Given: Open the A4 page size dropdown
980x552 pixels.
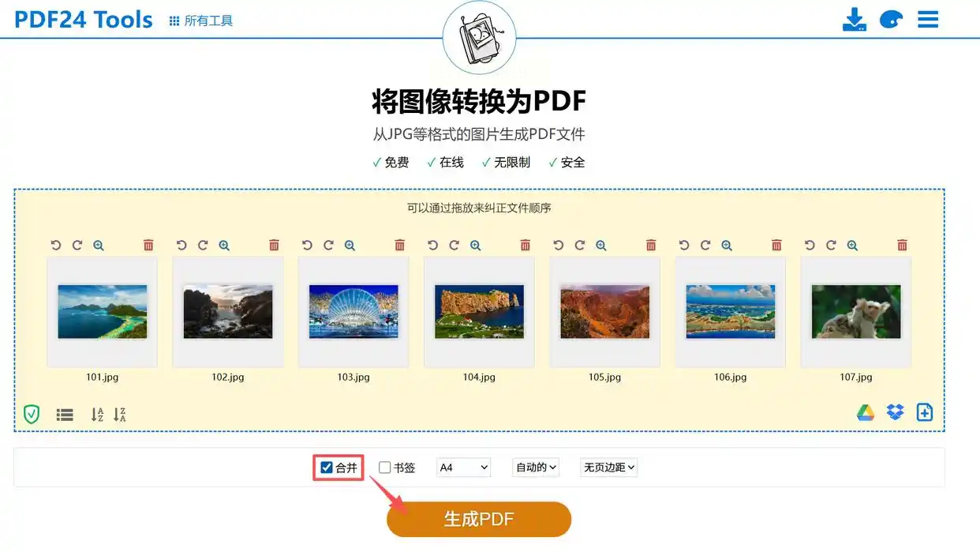Looking at the screenshot, I should [x=464, y=468].
